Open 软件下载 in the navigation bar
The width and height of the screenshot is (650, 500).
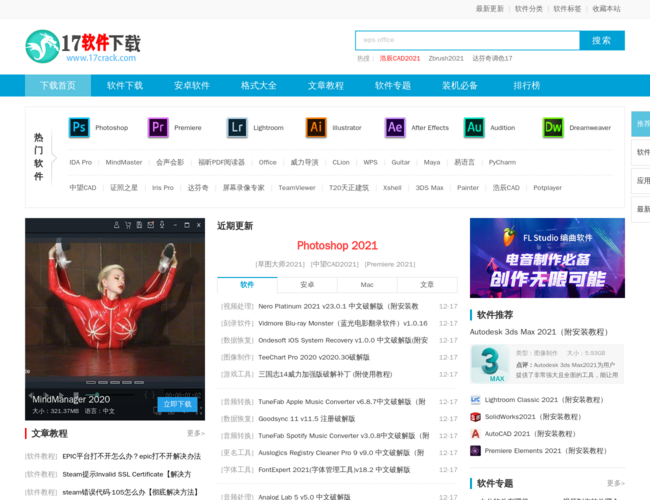tap(125, 85)
